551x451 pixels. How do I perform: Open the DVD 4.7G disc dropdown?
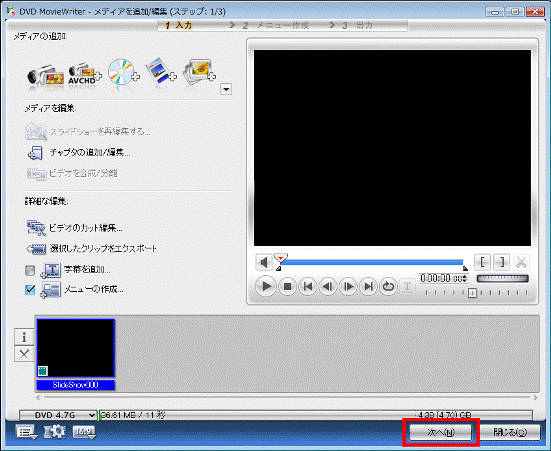[58, 415]
